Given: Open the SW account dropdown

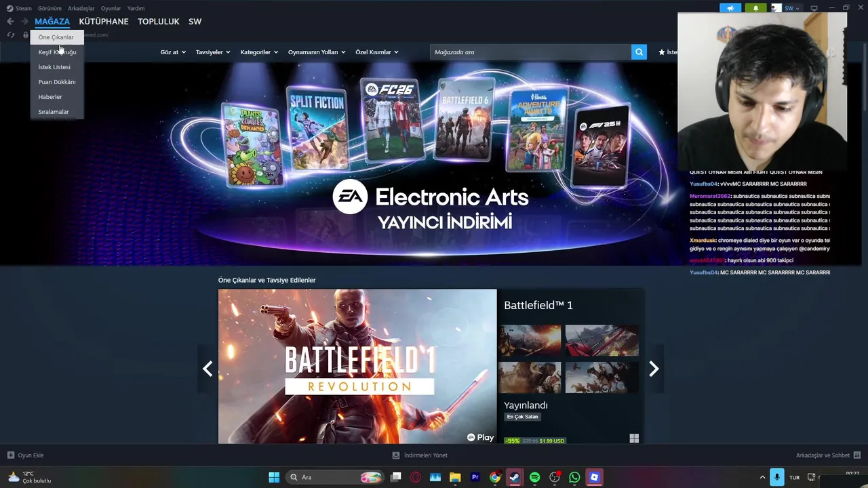Looking at the screenshot, I should (x=792, y=8).
